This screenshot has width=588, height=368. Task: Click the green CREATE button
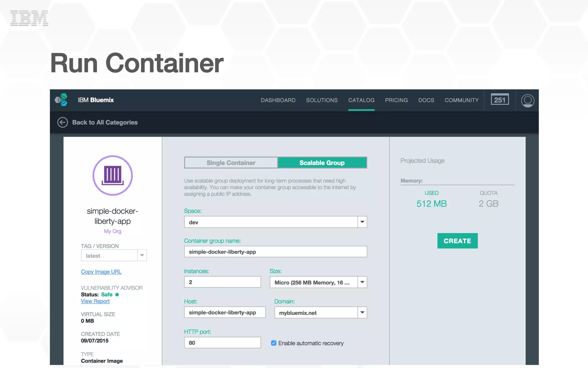click(457, 241)
